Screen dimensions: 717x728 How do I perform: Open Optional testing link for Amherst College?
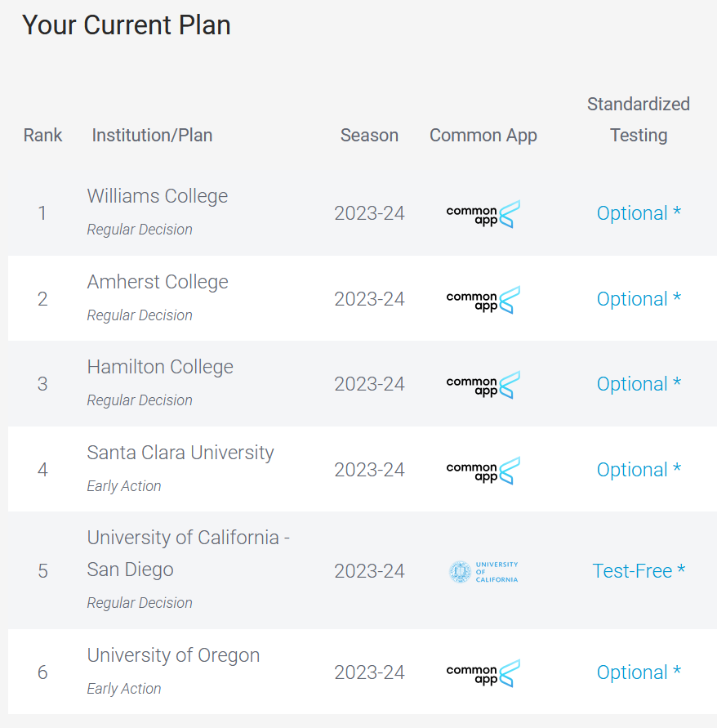(x=639, y=299)
